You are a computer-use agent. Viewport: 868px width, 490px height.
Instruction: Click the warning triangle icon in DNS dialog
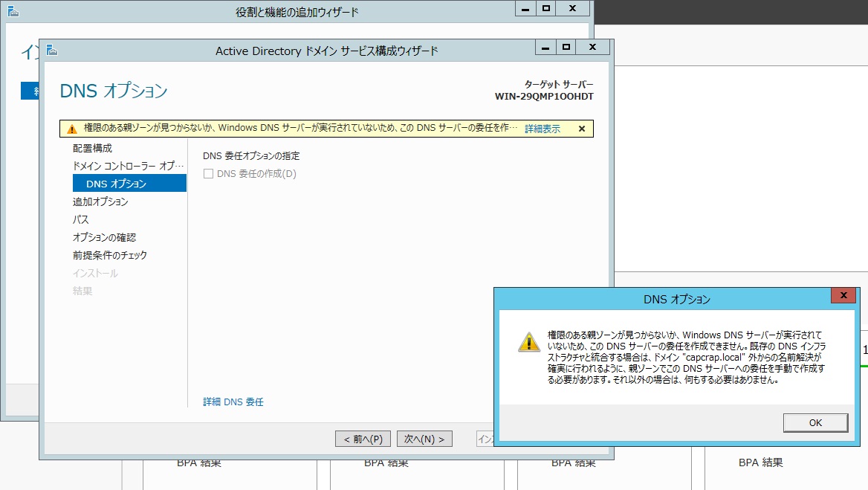pos(528,341)
